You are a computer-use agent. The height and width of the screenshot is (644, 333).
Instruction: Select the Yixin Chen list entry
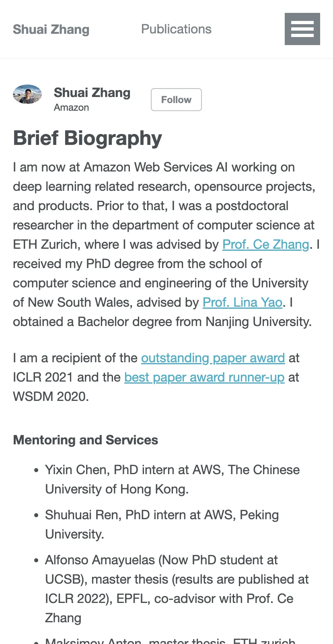(x=173, y=479)
